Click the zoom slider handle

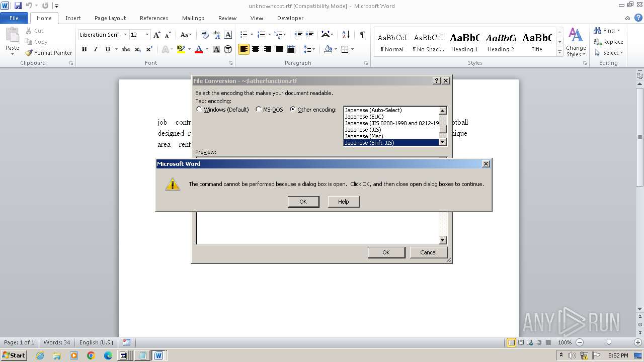609,342
